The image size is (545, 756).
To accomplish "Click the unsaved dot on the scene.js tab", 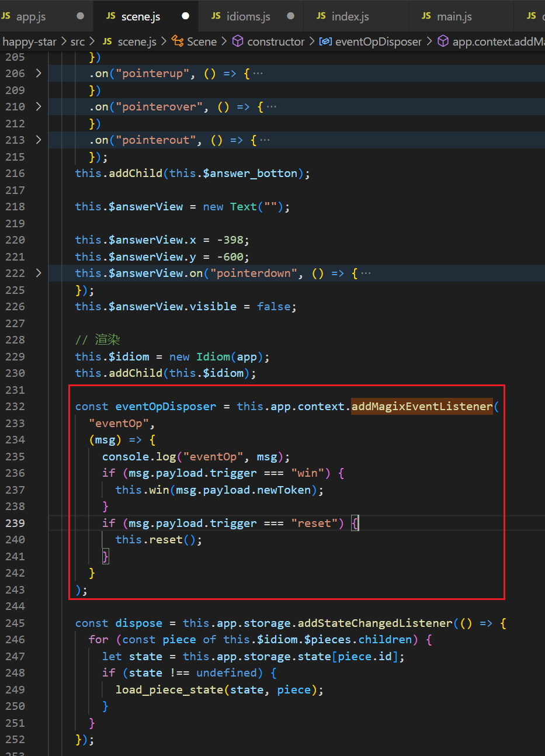I will 185,16.
